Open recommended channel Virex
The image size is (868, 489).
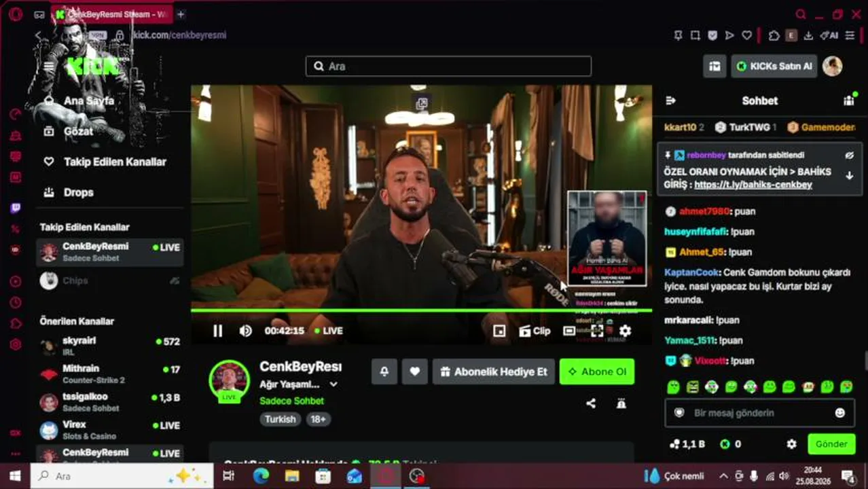109,430
